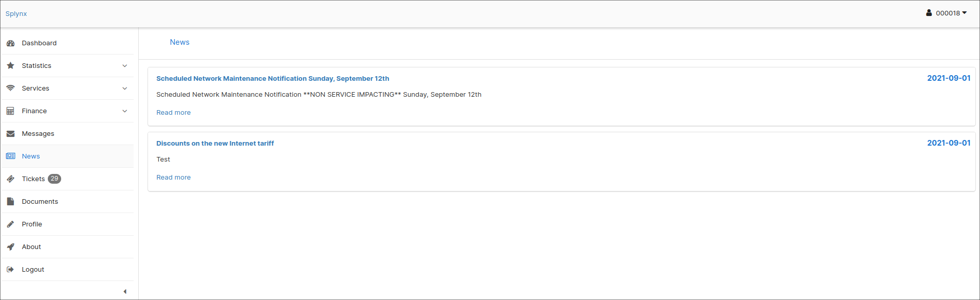
Task: Click the About rocket icon
Action: click(x=10, y=247)
